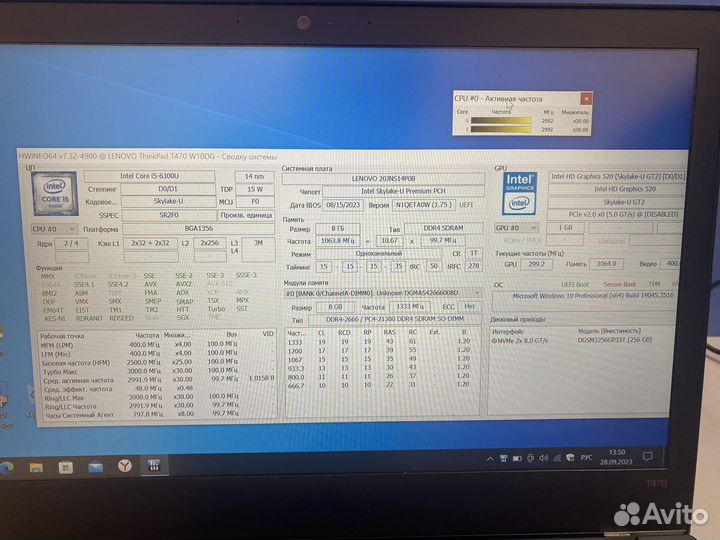
Task: Click the L2 cache 2x256 field
Action: pos(209,242)
